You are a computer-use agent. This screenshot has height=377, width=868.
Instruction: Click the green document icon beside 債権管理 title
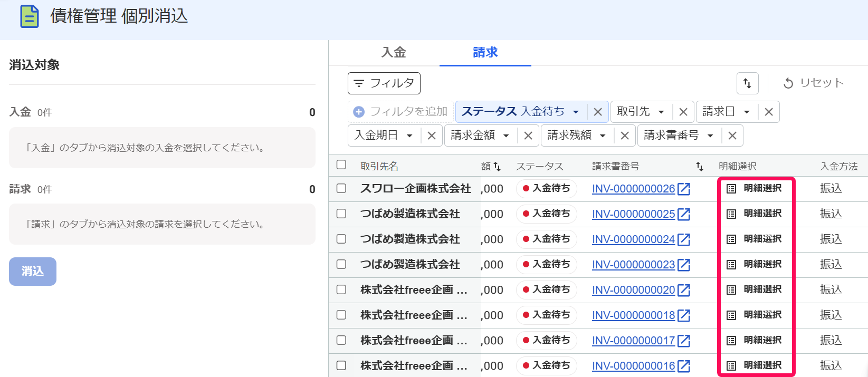[30, 16]
